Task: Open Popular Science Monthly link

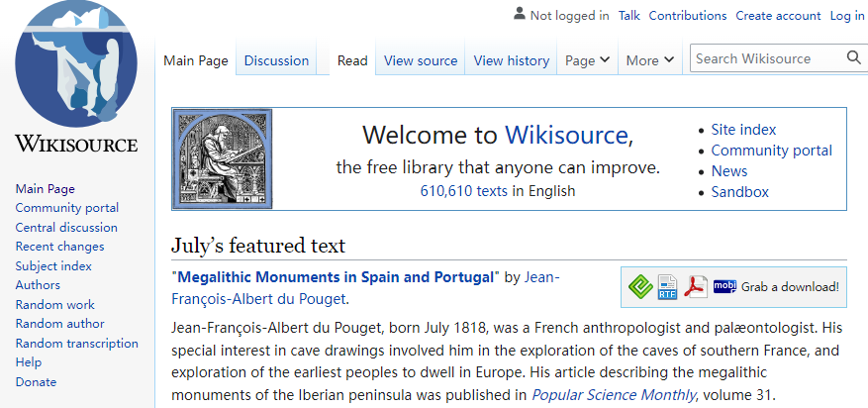Action: (x=614, y=395)
